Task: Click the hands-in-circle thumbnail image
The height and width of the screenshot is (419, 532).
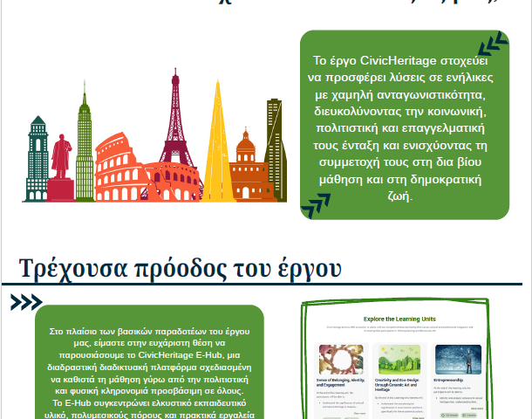Action: click(341, 360)
